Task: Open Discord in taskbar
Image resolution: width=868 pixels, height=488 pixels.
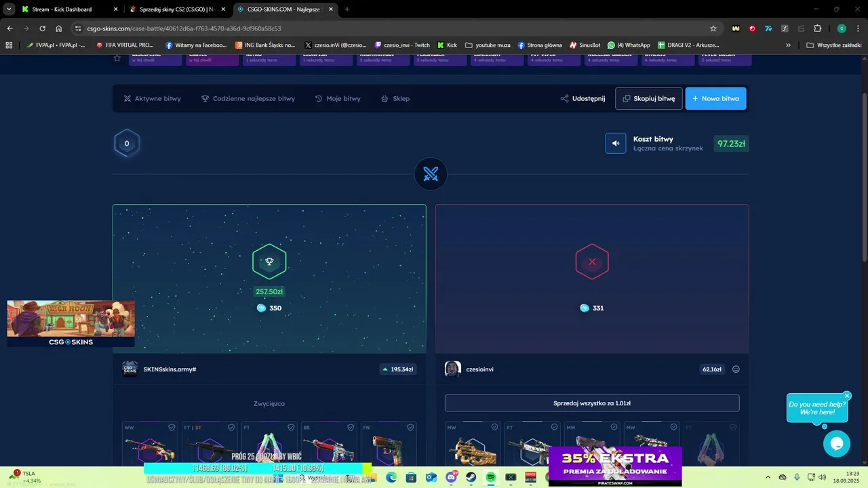Action: [x=451, y=477]
